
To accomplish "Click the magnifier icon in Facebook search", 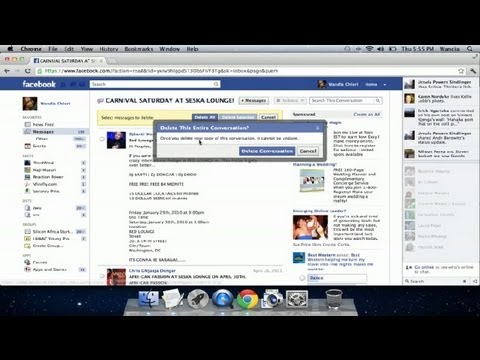I will [216, 84].
